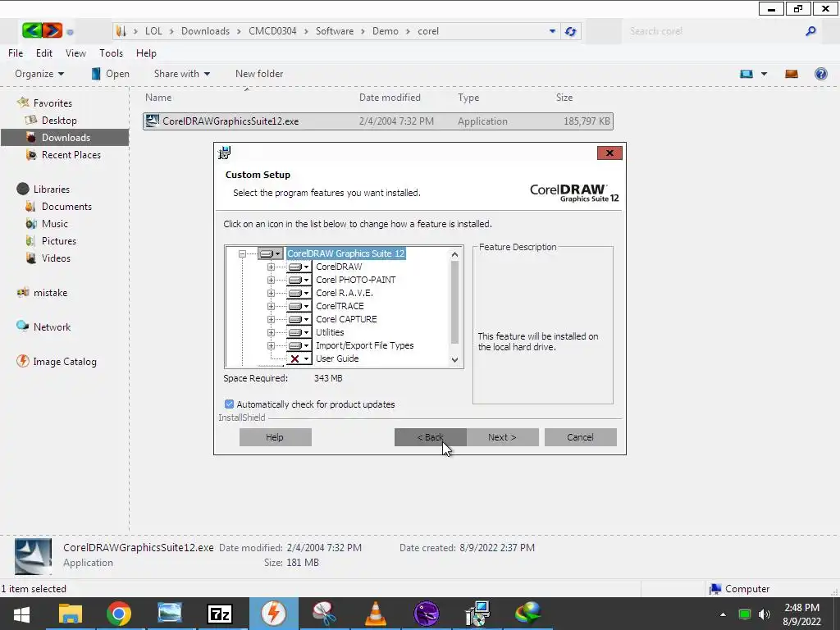Click the orange forward navigation arrow
The image size is (840, 630).
point(52,30)
